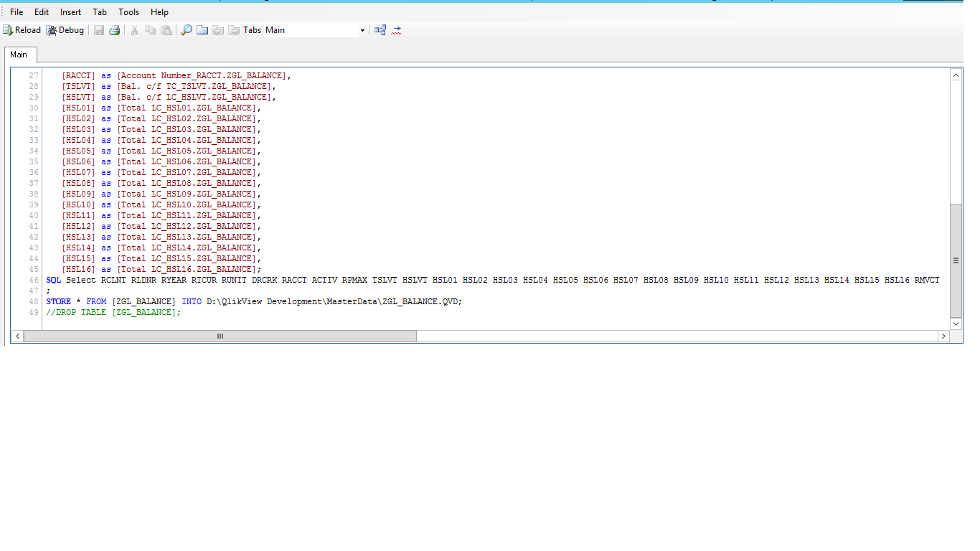Click the SQL keyword on line 46
Viewport: 980px width, 551px height.
coord(54,280)
